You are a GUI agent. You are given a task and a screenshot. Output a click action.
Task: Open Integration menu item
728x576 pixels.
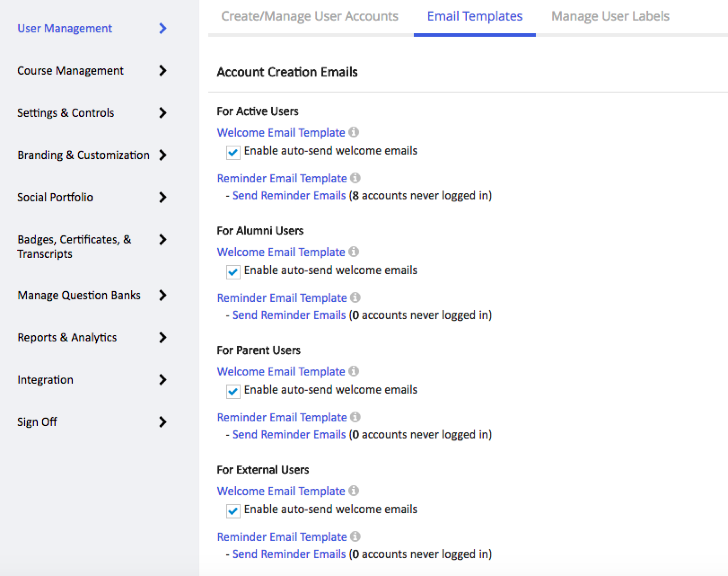(45, 380)
